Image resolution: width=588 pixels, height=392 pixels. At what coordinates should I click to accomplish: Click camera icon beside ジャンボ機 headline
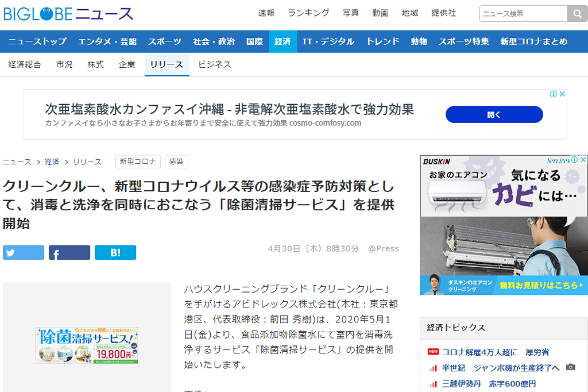point(571,367)
